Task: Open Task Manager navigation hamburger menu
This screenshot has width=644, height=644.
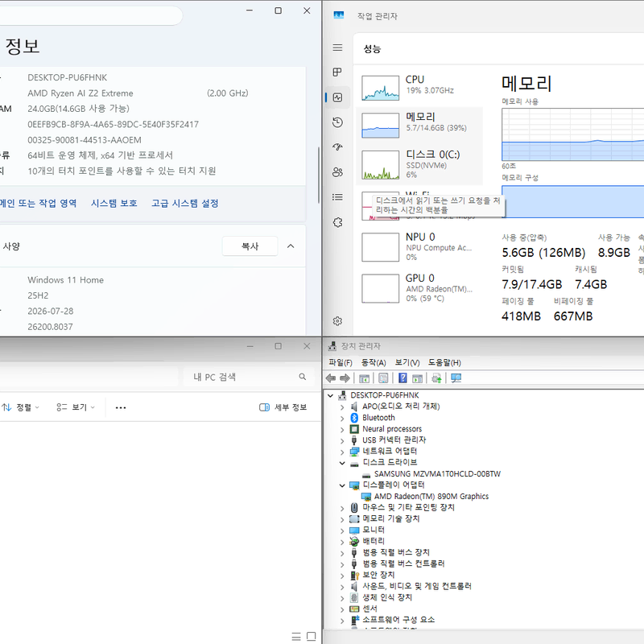Action: 337,47
